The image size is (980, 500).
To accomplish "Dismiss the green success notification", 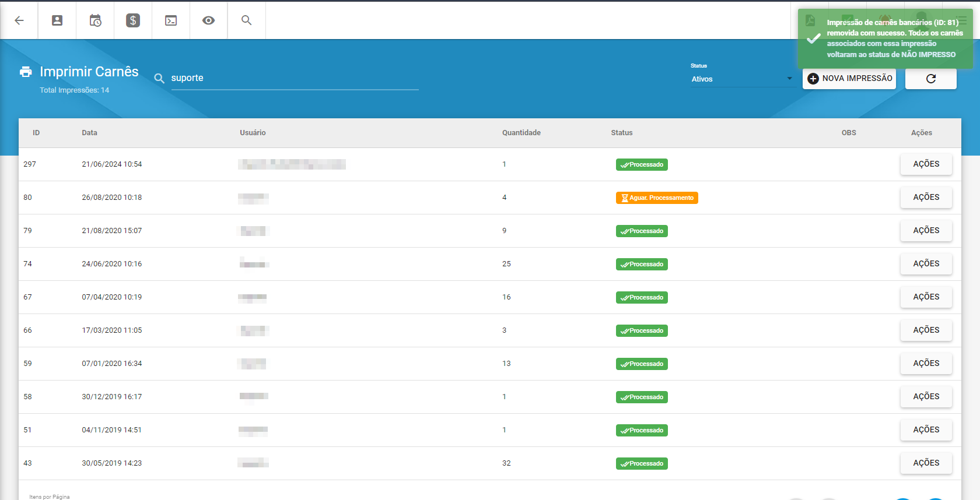I will tap(885, 38).
